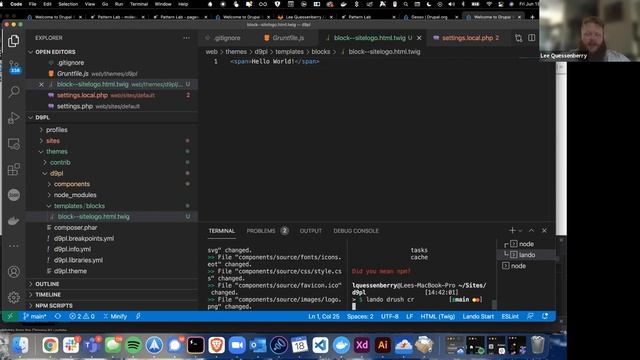Screen dimensions: 640x360
Task: Expand the Outline section
Action: point(47,284)
